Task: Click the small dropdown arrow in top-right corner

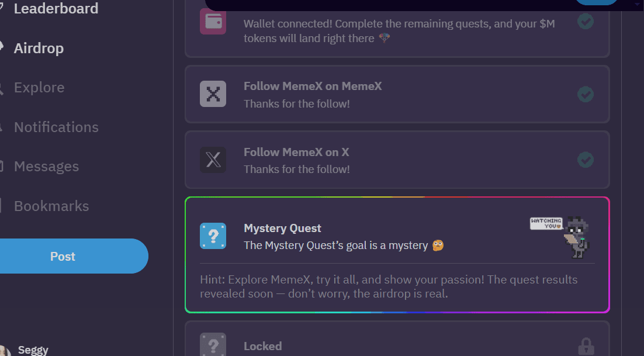Action: 638,4
